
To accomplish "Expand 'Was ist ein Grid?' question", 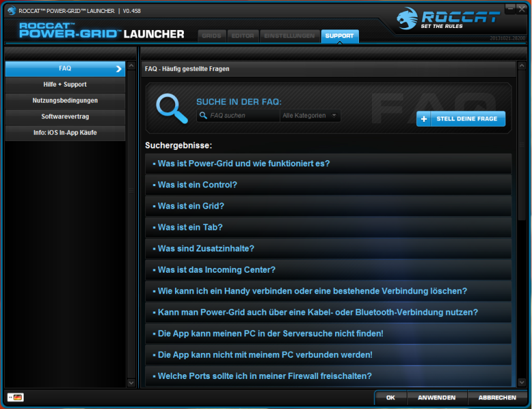I will (328, 206).
